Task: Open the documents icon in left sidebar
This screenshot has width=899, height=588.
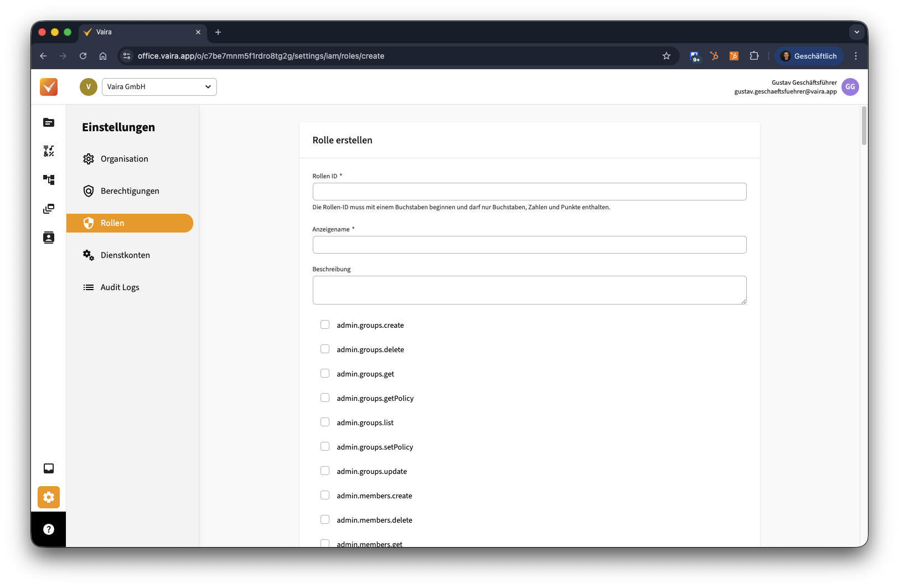Action: [x=49, y=122]
